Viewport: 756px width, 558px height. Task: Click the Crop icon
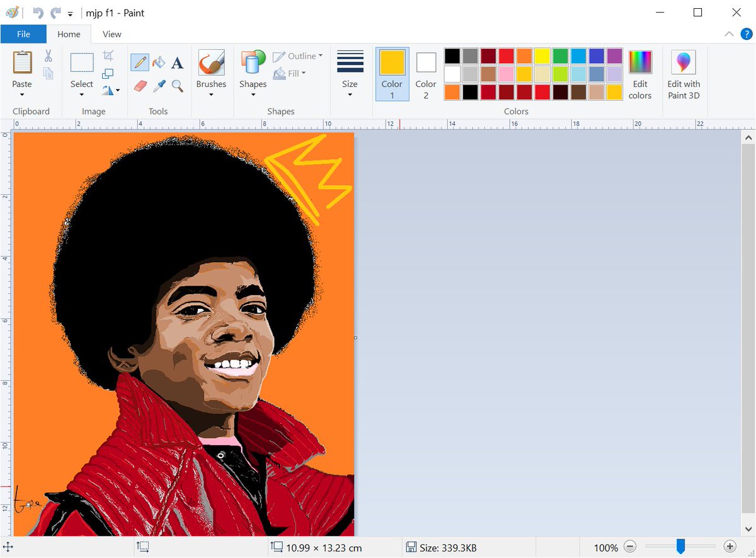pyautogui.click(x=108, y=56)
